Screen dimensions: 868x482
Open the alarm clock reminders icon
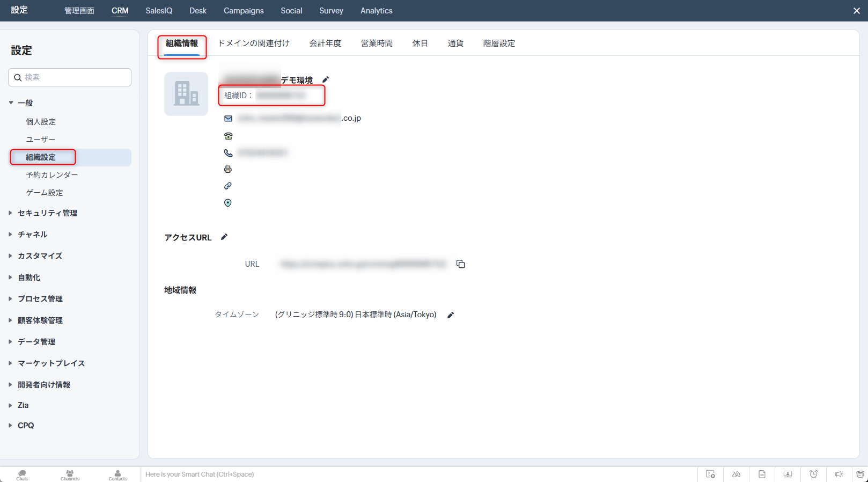(813, 474)
